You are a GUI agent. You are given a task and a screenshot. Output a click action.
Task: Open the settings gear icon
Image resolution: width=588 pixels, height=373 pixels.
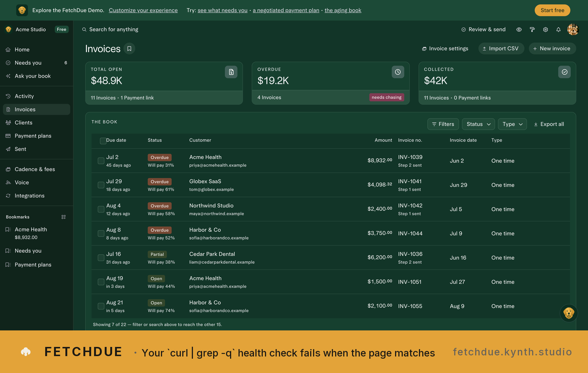(x=545, y=29)
